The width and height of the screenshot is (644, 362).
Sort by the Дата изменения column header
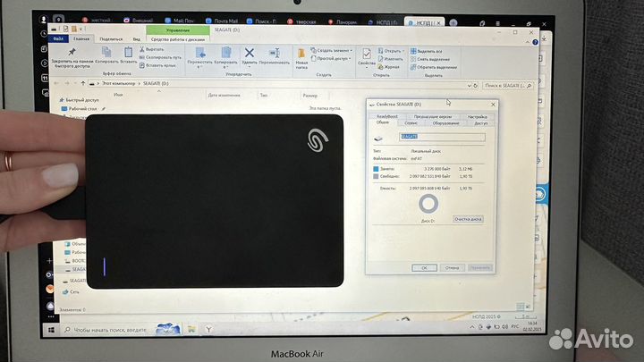[x=224, y=96]
